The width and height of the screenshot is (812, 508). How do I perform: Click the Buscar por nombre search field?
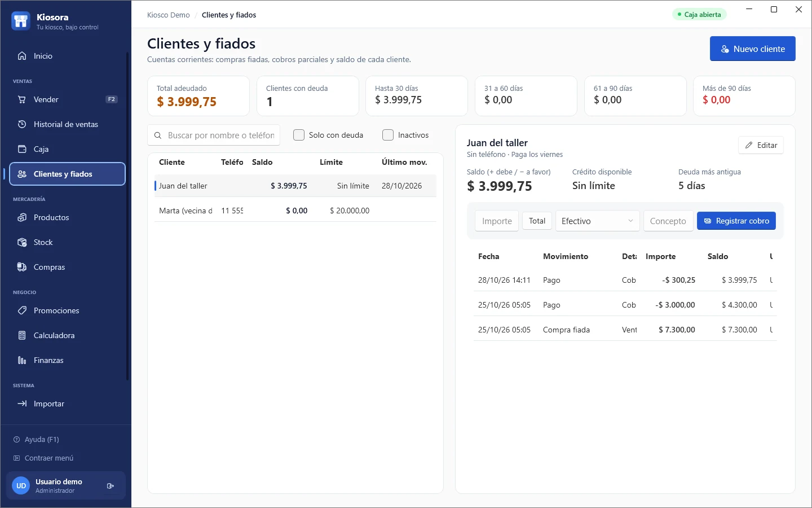(214, 135)
